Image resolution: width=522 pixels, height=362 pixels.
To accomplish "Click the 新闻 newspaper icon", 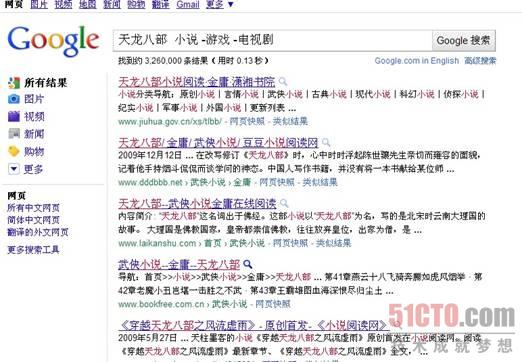I will coord(14,134).
